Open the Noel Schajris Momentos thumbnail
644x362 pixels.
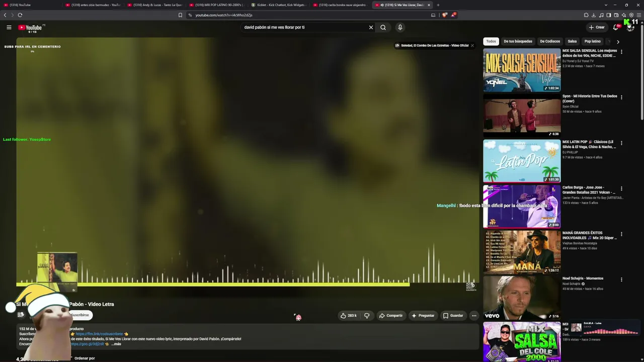(x=522, y=298)
